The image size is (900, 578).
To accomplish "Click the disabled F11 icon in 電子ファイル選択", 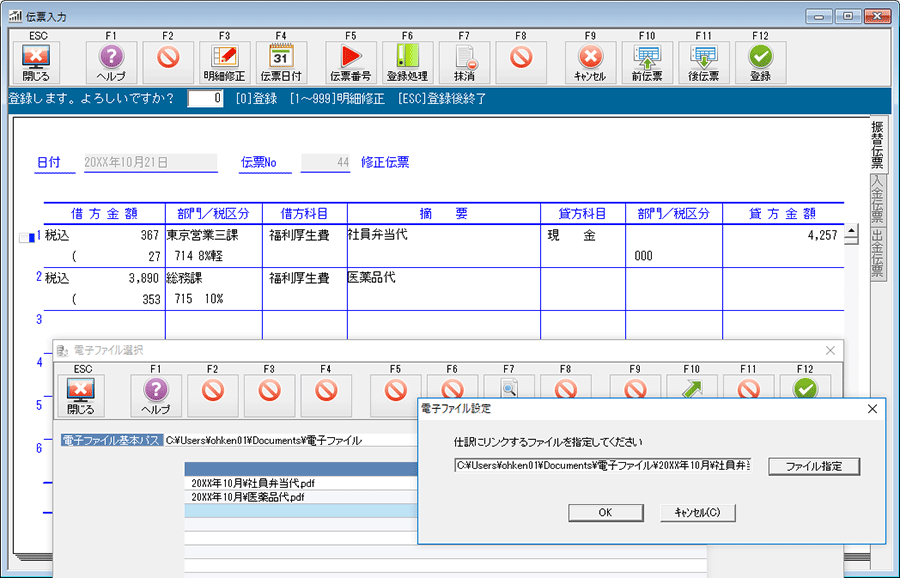I will (748, 387).
